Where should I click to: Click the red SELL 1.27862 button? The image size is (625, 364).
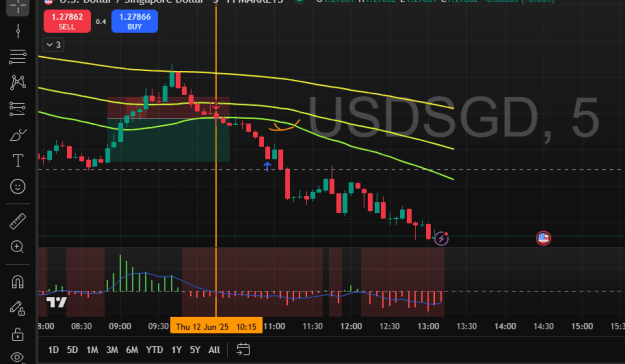(67, 21)
